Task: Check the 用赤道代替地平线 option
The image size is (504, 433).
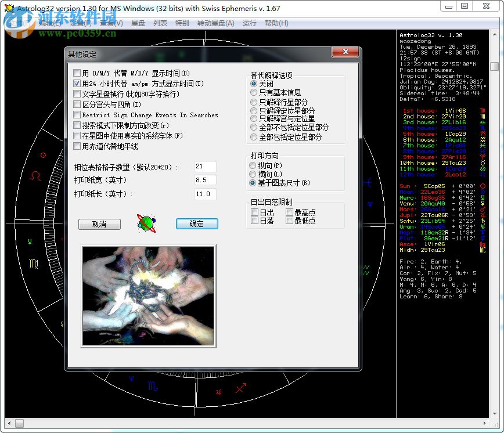Action: pyautogui.click(x=78, y=145)
